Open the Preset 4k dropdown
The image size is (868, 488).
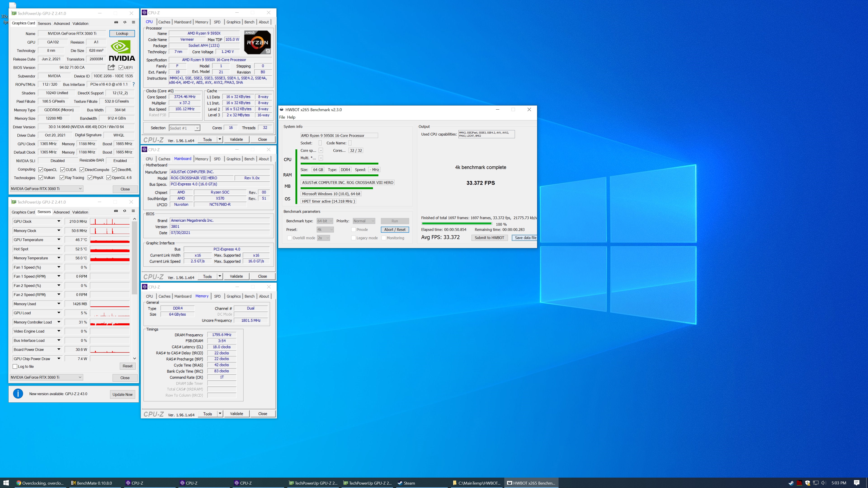pos(325,229)
